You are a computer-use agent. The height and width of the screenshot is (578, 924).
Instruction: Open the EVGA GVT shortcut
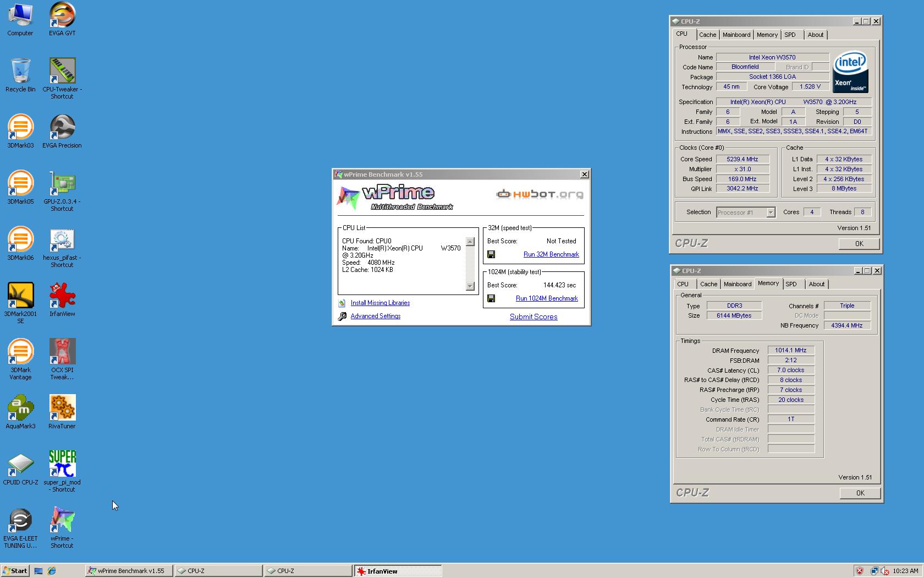(62, 20)
